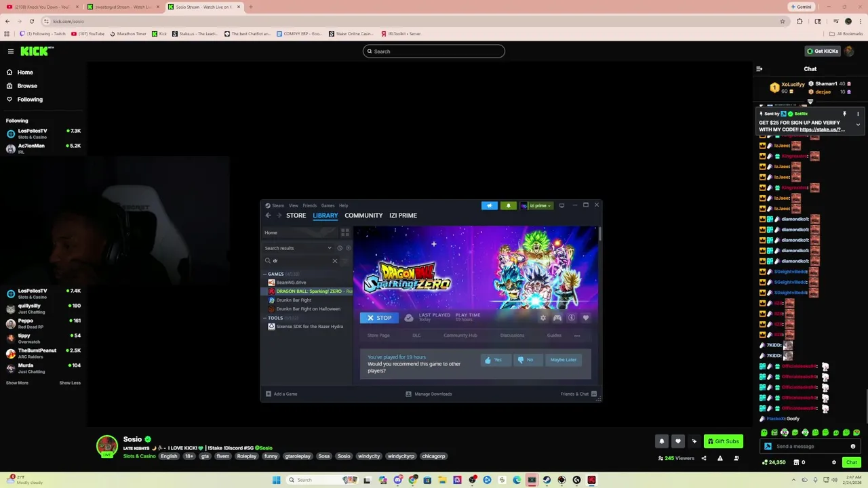Click Get KICKs button
868x488 pixels.
pyautogui.click(x=822, y=51)
